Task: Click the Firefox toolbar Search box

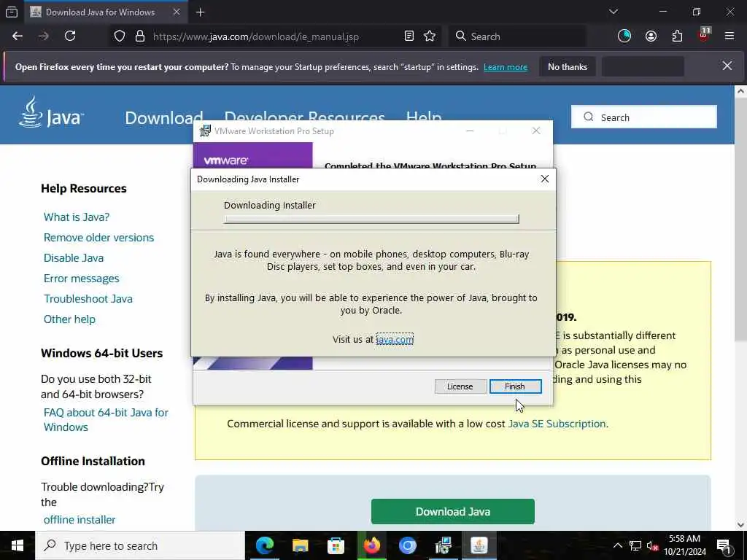Action: coord(517,36)
